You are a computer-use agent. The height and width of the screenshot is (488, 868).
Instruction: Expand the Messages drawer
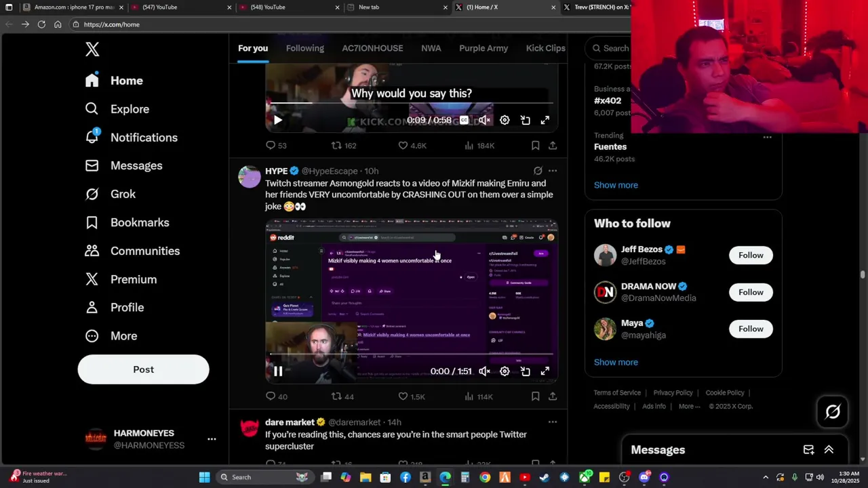point(829,450)
